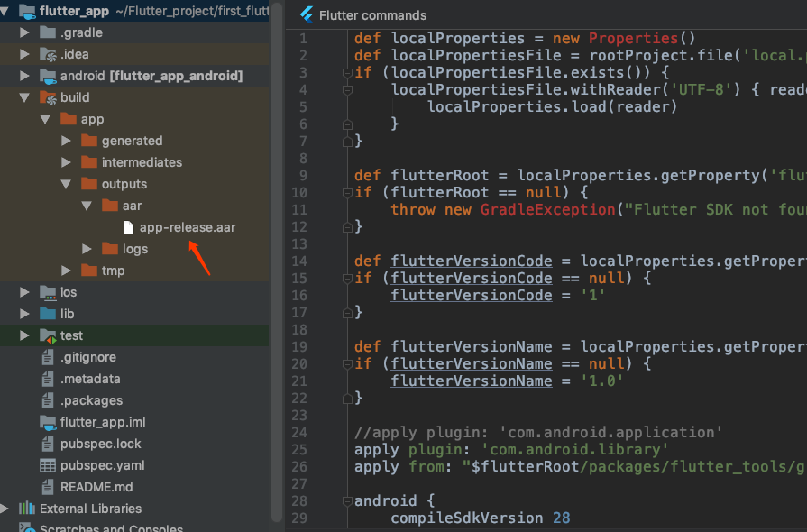Collapse the app folder arrow

(45, 119)
